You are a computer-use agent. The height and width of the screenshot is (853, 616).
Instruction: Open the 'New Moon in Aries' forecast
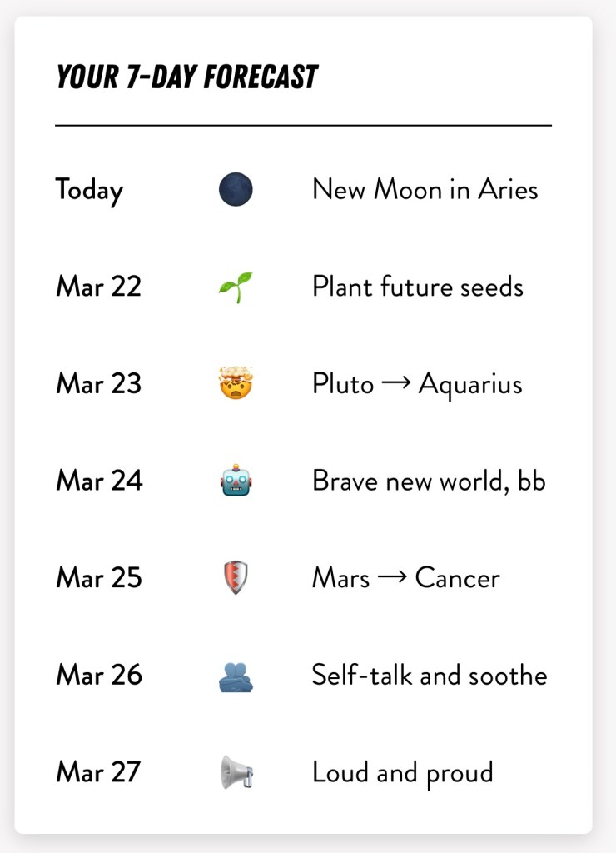coord(425,190)
